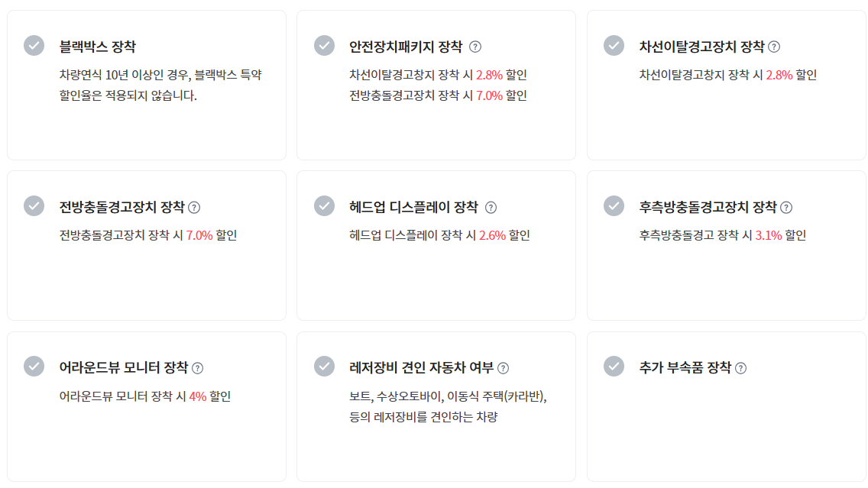Open help icon next to 어라운드뷰 모니터 장착
This screenshot has width=868, height=488.
click(197, 368)
